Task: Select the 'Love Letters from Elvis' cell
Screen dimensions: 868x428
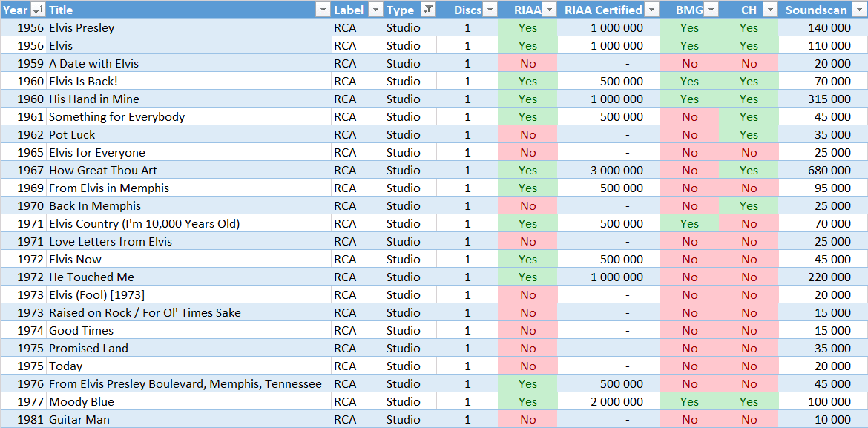Action: pyautogui.click(x=188, y=241)
